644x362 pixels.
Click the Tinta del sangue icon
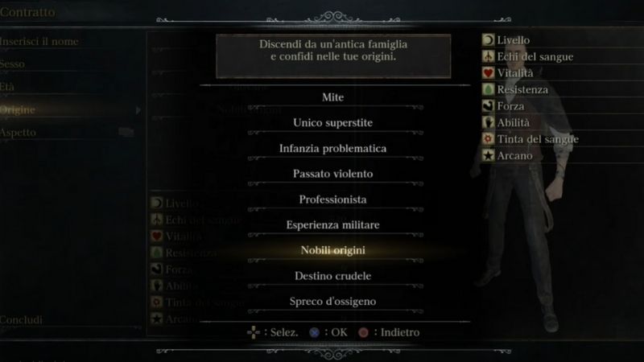(x=488, y=138)
